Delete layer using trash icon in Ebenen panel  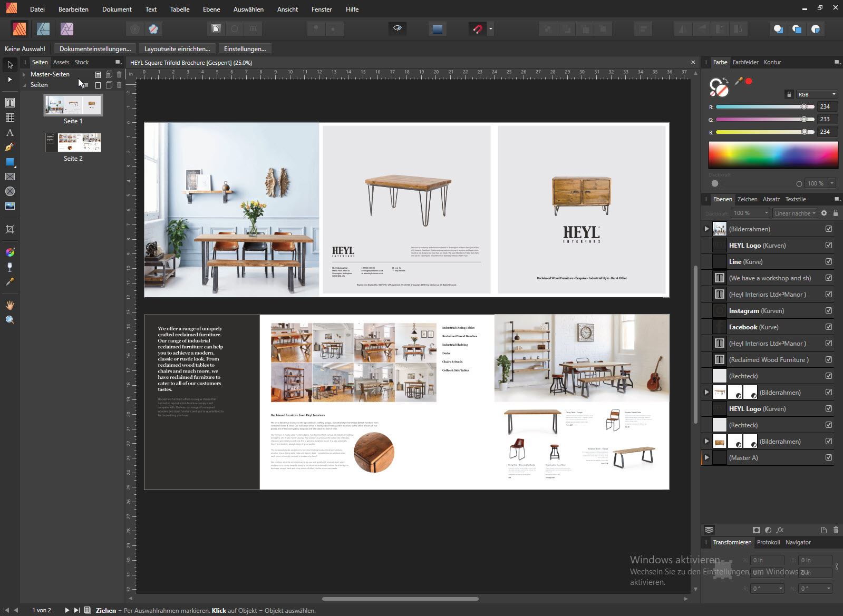pyautogui.click(x=836, y=530)
